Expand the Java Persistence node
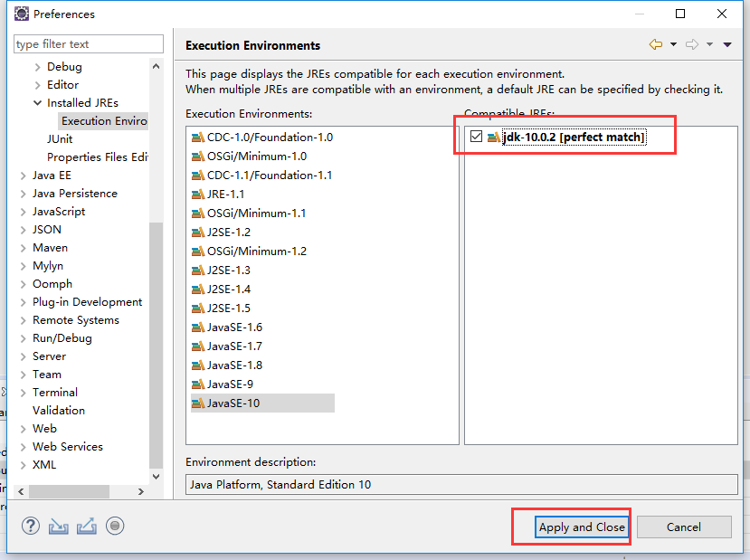The width and height of the screenshot is (750, 560). click(23, 195)
